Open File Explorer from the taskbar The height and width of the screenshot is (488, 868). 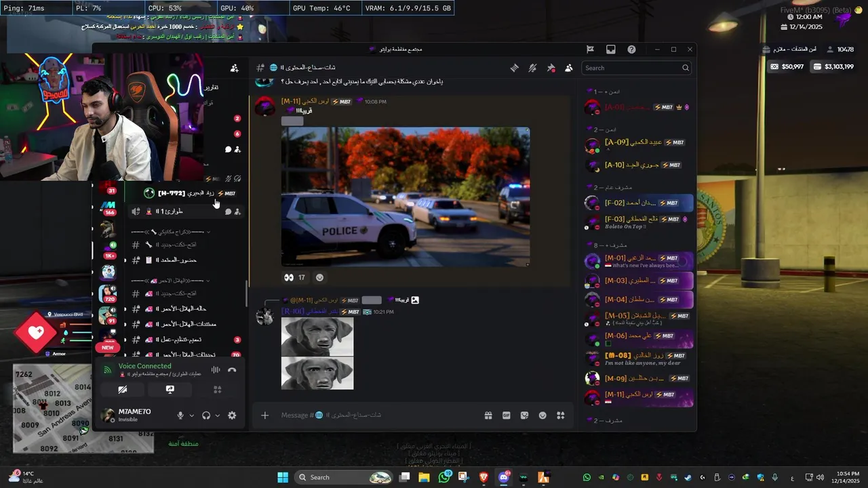click(425, 477)
